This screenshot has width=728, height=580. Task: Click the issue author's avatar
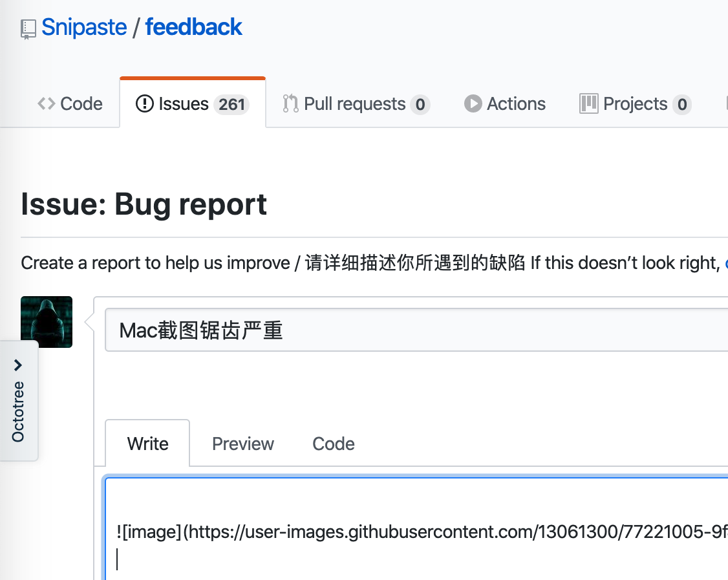tap(46, 321)
